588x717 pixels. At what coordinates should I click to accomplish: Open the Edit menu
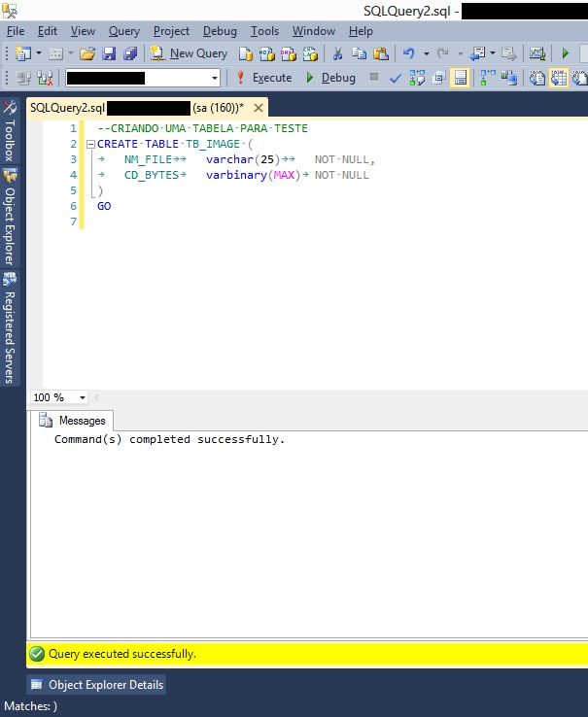point(47,31)
